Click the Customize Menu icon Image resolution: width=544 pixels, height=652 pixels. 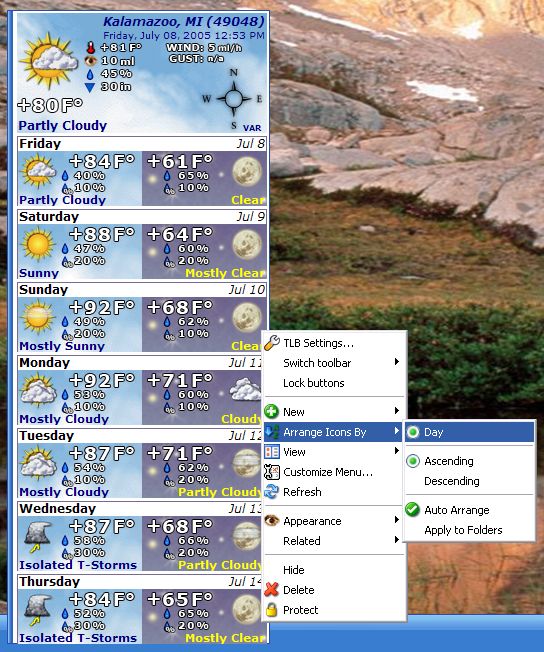[272, 472]
